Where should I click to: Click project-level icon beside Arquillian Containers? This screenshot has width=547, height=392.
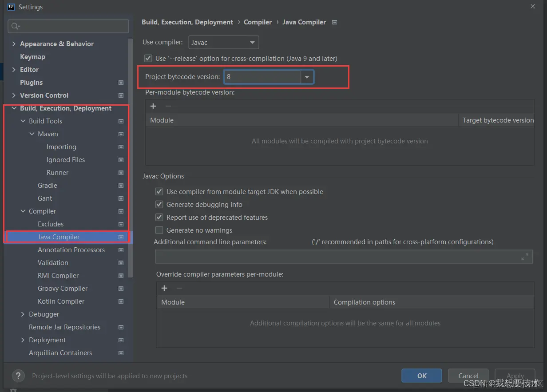121,353
